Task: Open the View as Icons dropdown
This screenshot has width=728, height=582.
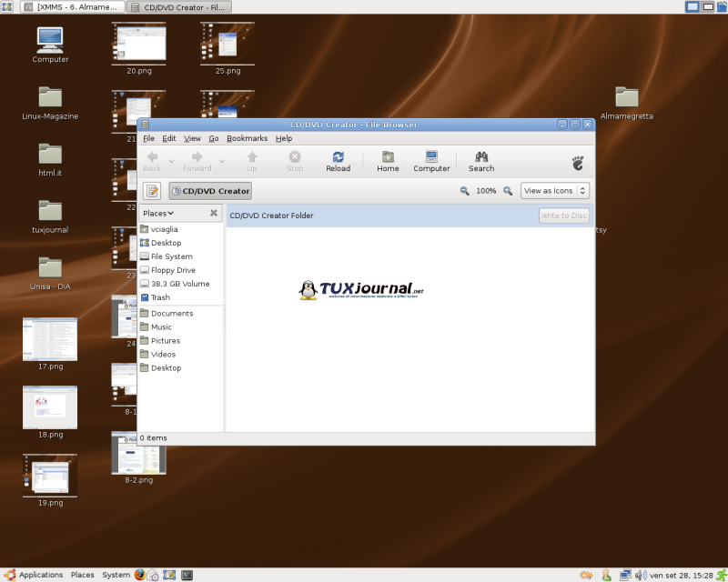Action: click(x=555, y=191)
